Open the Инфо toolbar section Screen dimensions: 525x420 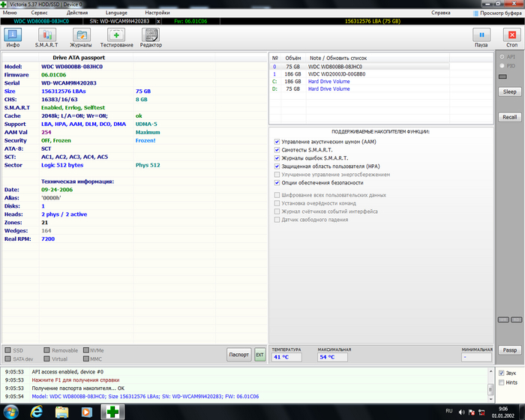(x=13, y=36)
